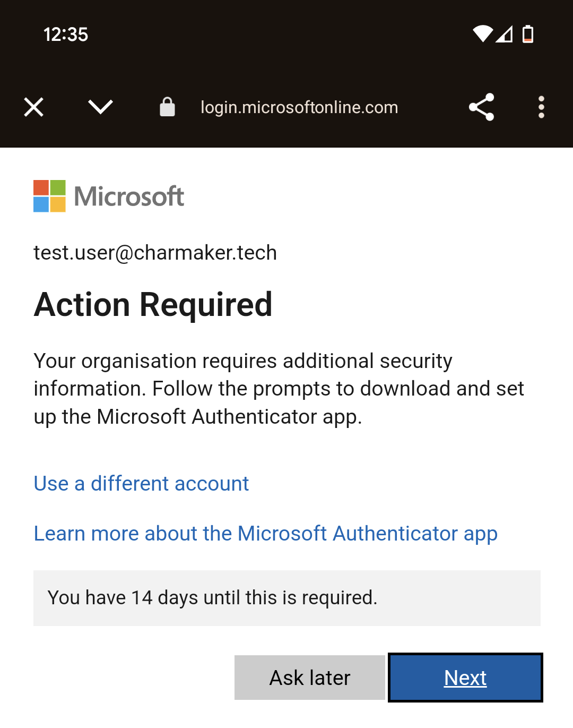The image size is (573, 728).
Task: Tap the Wi-Fi status icon
Action: pyautogui.click(x=483, y=34)
